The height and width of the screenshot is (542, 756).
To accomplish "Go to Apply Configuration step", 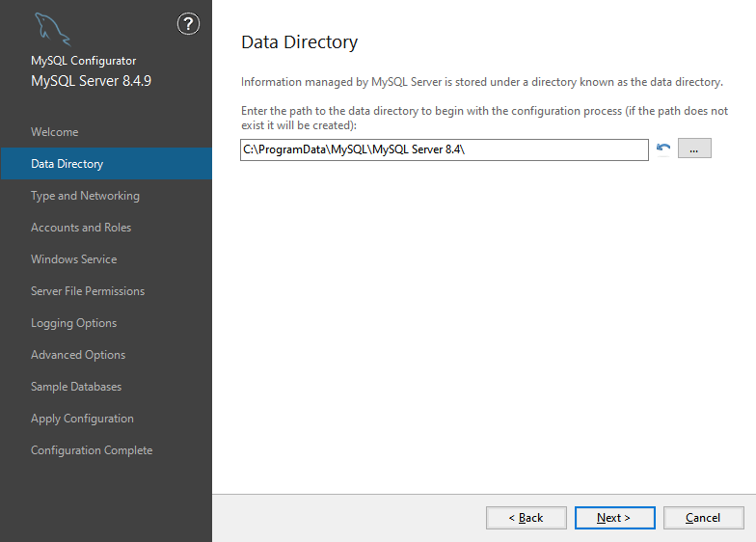I will [82, 419].
